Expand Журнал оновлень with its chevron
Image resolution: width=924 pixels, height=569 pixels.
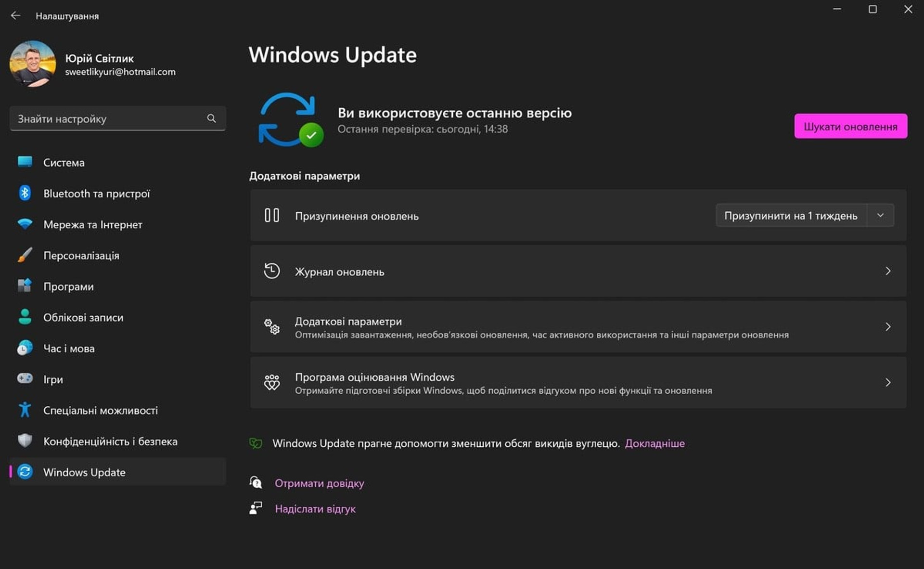pyautogui.click(x=888, y=271)
